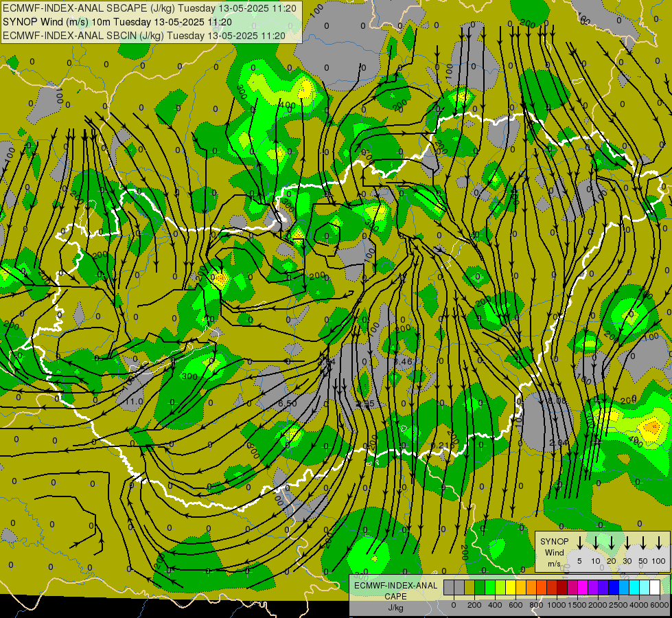Viewport: 672px width, 618px height.
Task: Click the SYNOP label in the wind legend
Action: (x=554, y=541)
